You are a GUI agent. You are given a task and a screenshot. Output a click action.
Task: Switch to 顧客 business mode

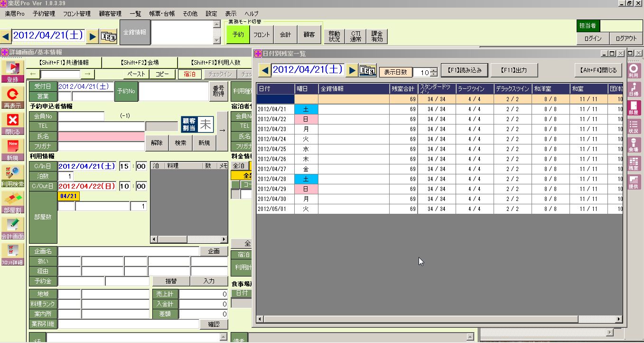[x=309, y=35]
